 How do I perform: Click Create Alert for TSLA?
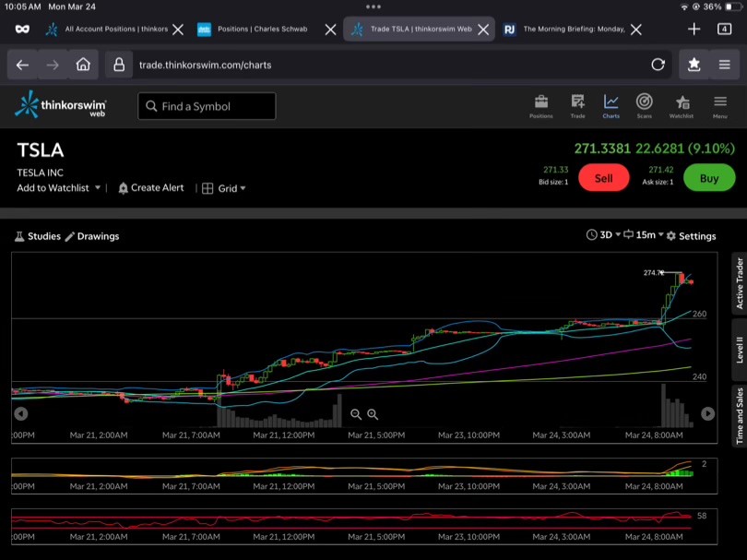point(150,188)
